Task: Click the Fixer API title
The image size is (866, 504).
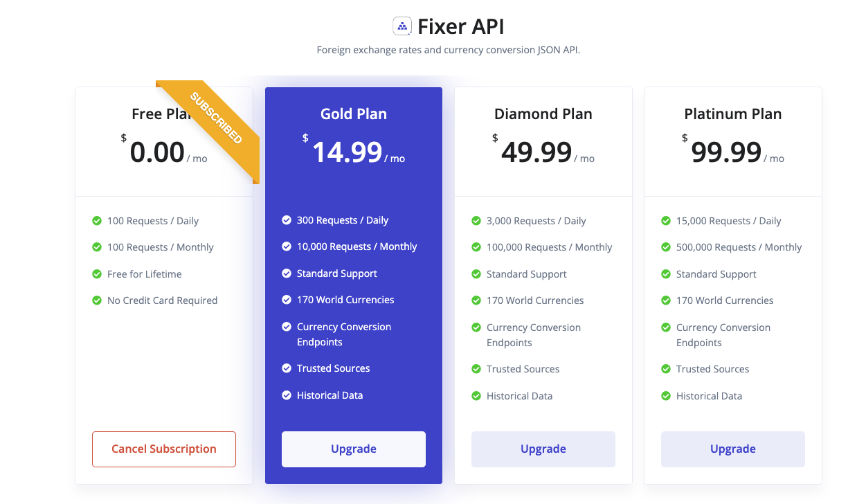Action: point(461,26)
